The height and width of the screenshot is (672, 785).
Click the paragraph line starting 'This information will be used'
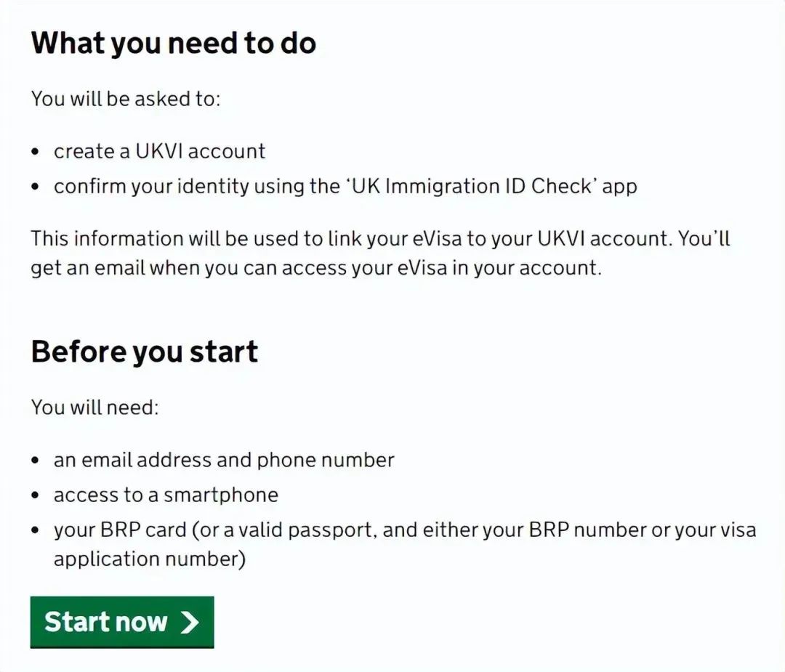380,239
